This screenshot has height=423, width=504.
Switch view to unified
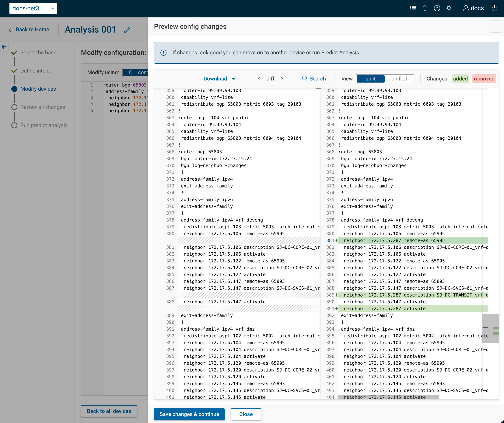[399, 79]
